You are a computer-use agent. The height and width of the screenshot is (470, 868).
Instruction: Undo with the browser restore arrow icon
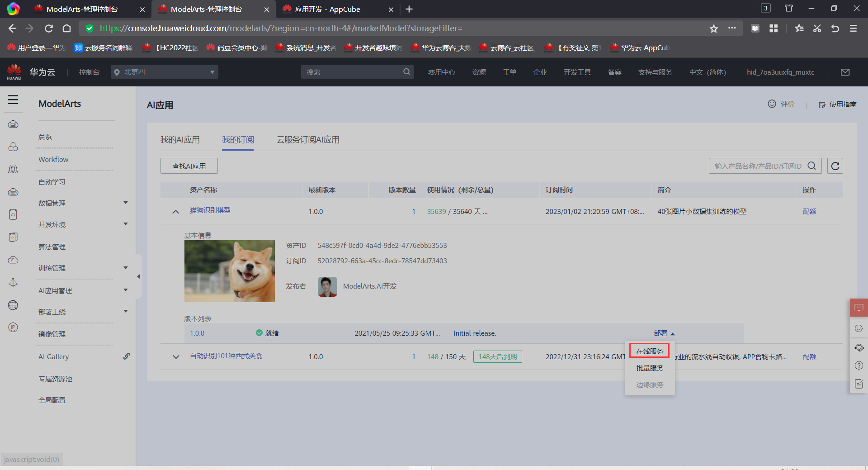click(x=835, y=28)
